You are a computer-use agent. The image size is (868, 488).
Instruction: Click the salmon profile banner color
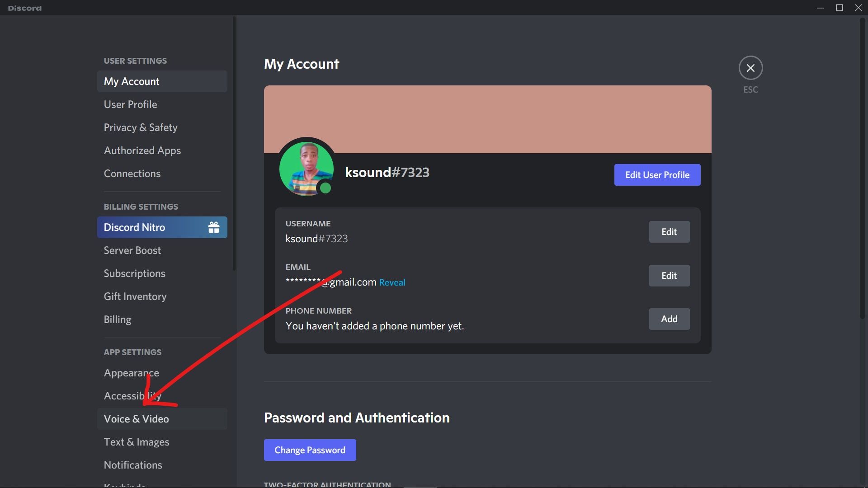[x=487, y=119]
